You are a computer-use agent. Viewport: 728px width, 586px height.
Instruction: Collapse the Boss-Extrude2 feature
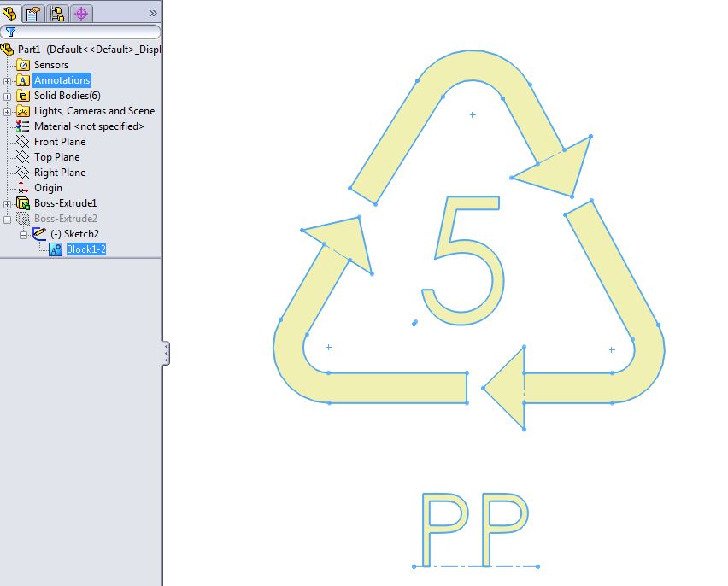point(7,220)
